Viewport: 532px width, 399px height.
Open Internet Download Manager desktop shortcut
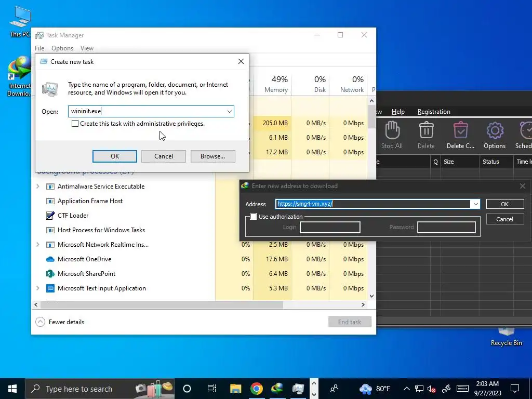click(19, 76)
